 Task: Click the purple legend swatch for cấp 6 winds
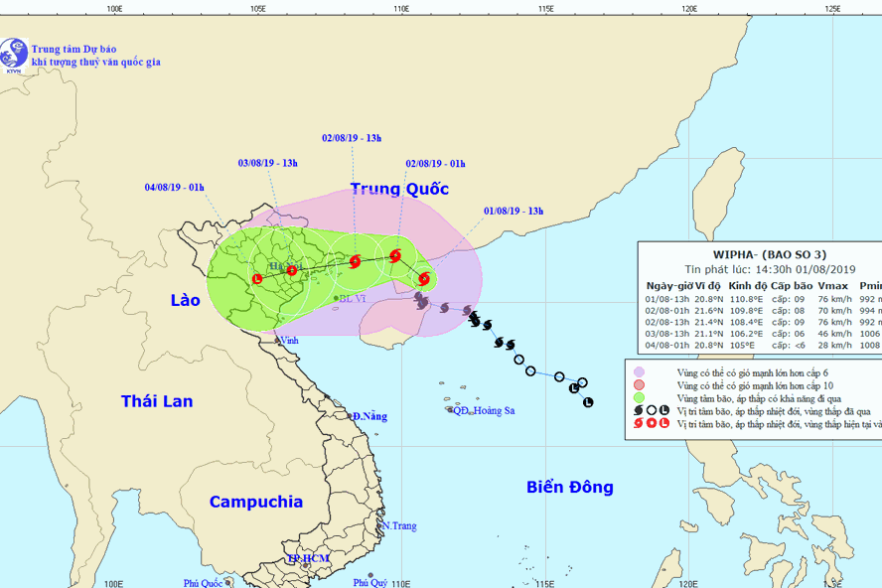(641, 370)
